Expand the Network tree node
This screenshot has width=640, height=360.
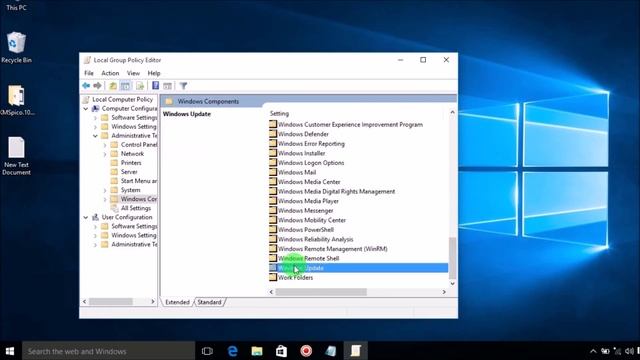105,154
